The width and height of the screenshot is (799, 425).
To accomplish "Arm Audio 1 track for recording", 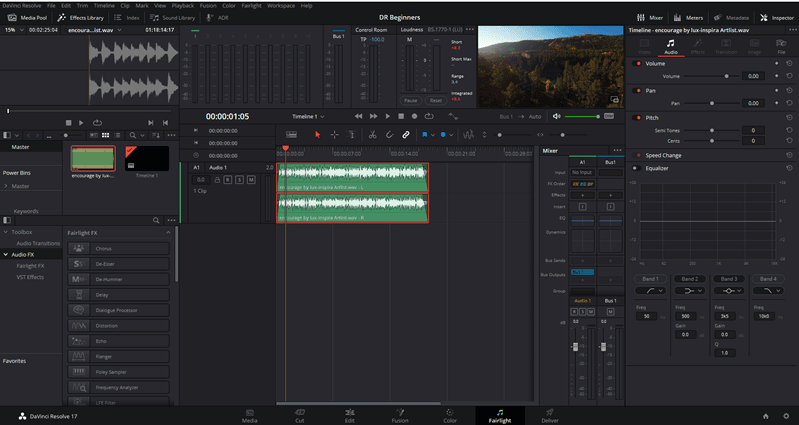I will [228, 180].
